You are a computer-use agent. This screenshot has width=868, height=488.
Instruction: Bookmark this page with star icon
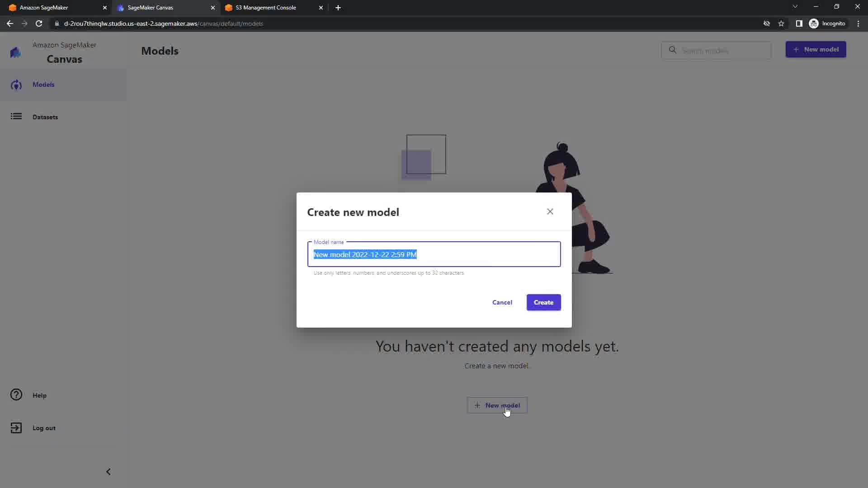[781, 23]
